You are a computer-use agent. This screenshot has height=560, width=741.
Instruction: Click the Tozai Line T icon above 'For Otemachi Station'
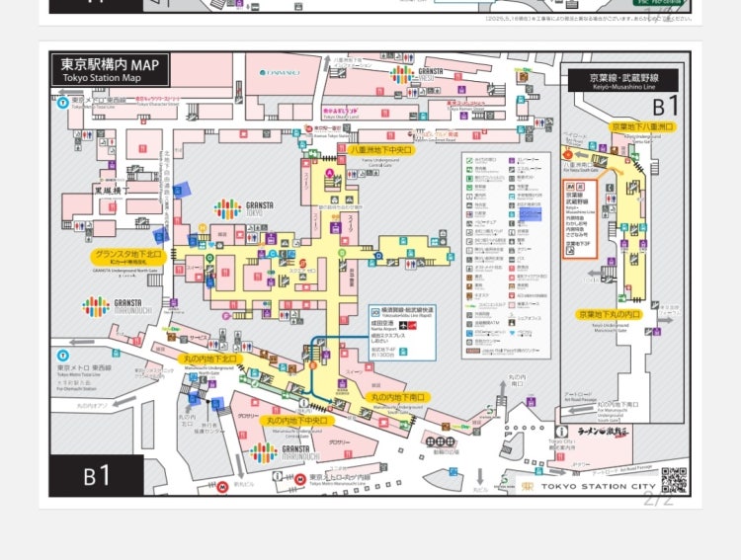tap(63, 356)
